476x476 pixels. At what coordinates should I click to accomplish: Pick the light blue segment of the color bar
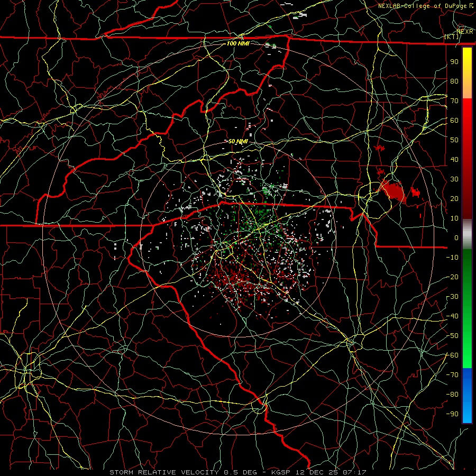click(467, 413)
